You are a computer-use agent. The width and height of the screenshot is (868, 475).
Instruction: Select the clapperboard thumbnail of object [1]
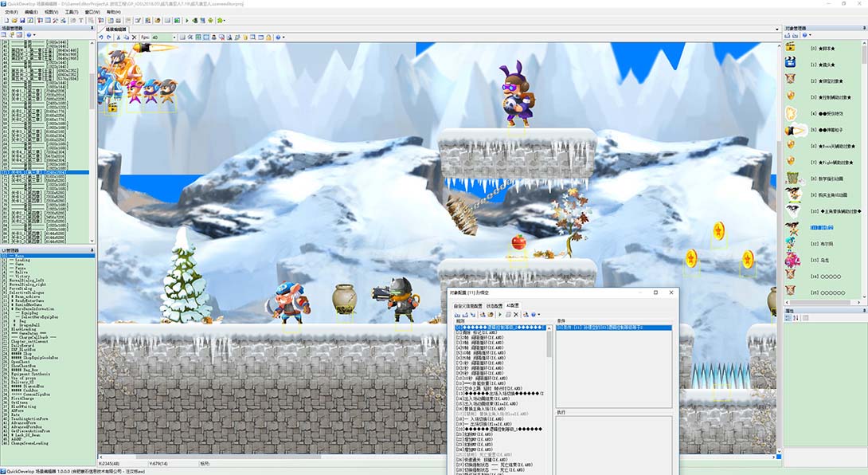791,63
